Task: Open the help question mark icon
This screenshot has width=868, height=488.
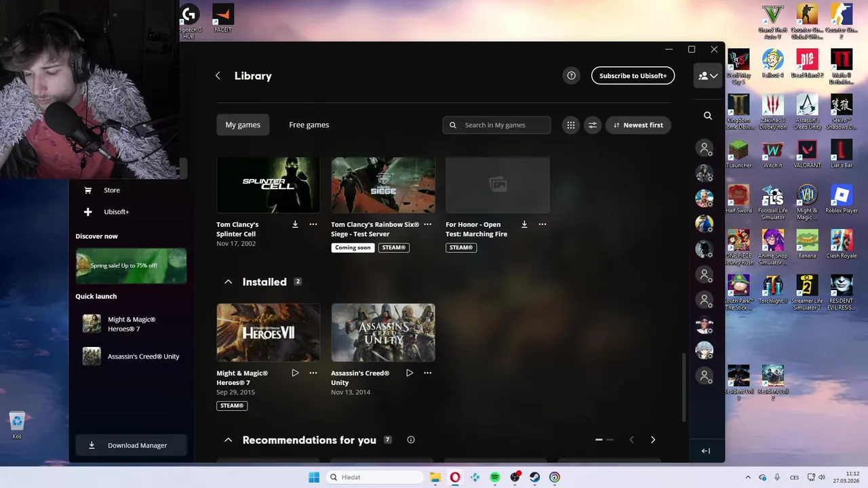Action: click(x=571, y=76)
